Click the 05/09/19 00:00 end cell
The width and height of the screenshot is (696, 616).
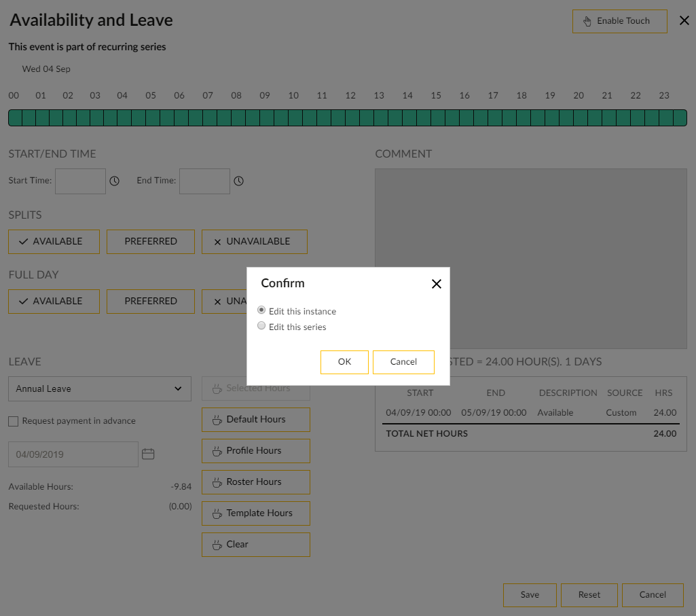pyautogui.click(x=494, y=413)
